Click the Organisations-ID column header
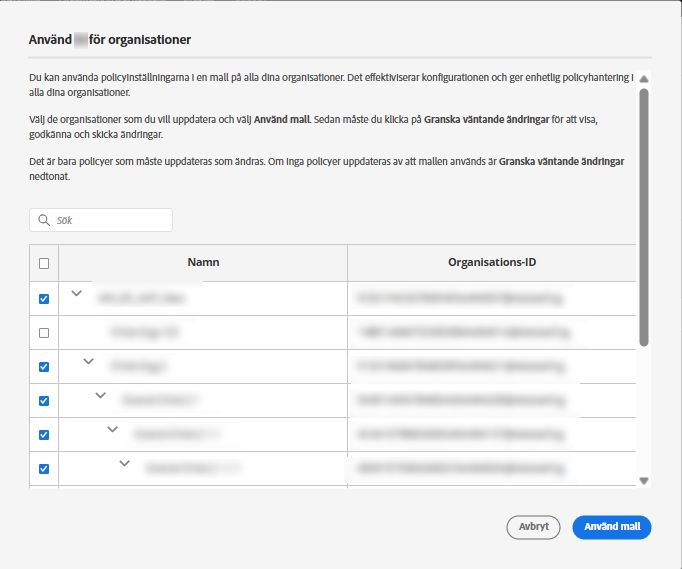 click(492, 262)
